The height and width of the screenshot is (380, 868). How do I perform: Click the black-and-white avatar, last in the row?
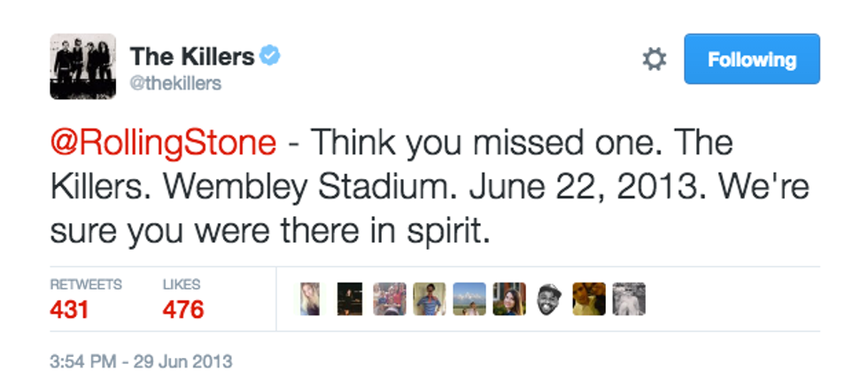(629, 299)
